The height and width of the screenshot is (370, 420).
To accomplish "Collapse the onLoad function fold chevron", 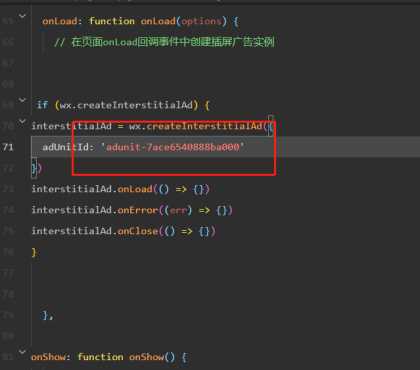I will 22,16.
